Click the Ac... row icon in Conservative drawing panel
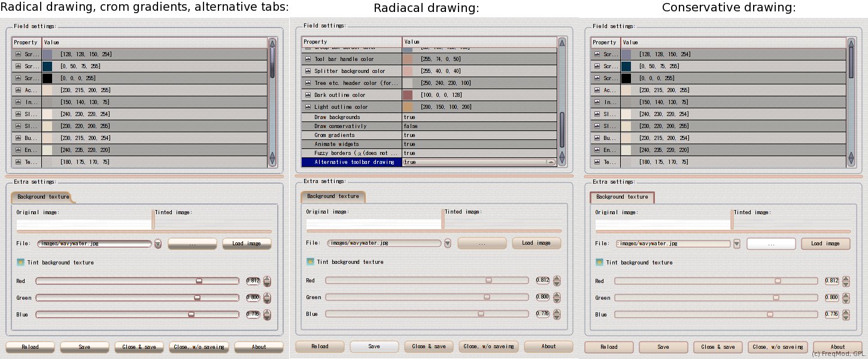 597,90
